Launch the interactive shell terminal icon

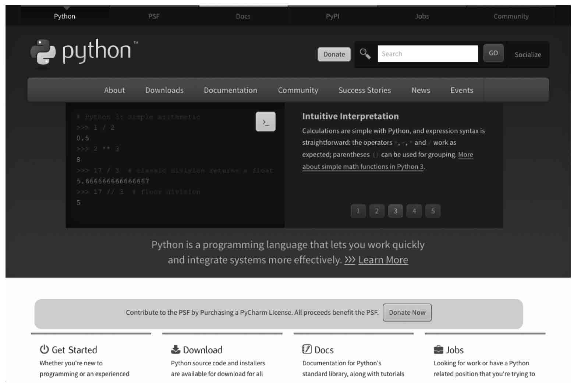coord(265,122)
